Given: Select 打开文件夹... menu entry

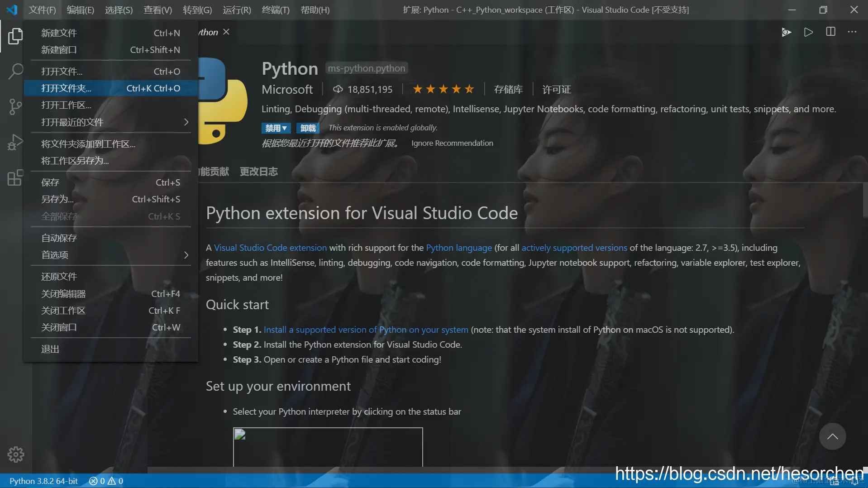Looking at the screenshot, I should point(111,88).
